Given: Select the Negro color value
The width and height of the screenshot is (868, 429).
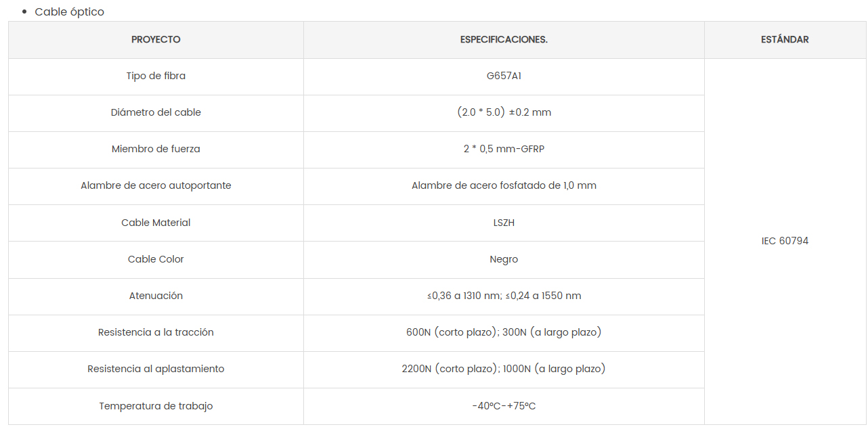Looking at the screenshot, I should click(504, 259).
